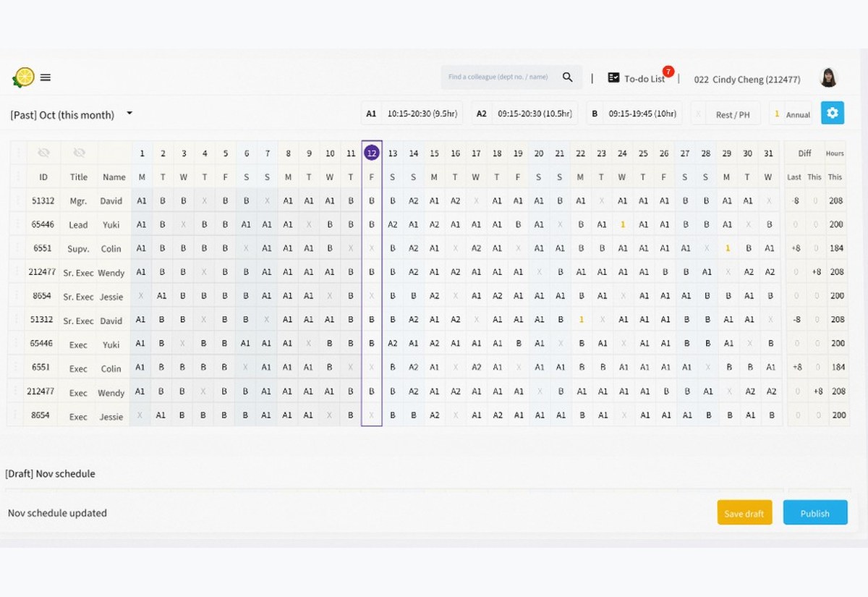The image size is (868, 597).
Task: Select the day 1 column header
Action: 142,153
